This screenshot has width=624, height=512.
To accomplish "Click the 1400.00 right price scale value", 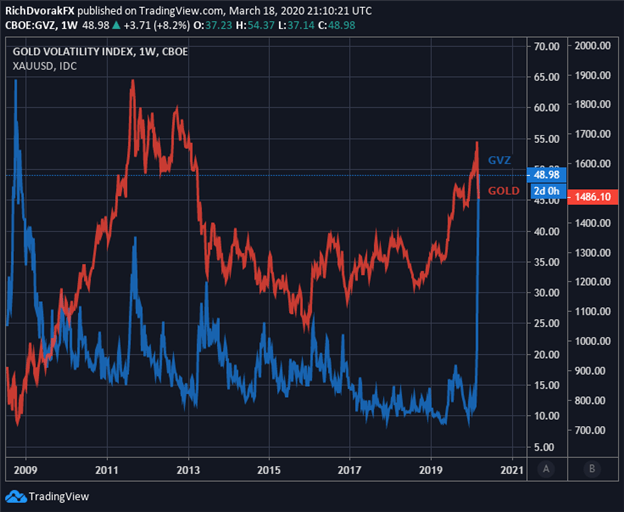I will pyautogui.click(x=593, y=223).
